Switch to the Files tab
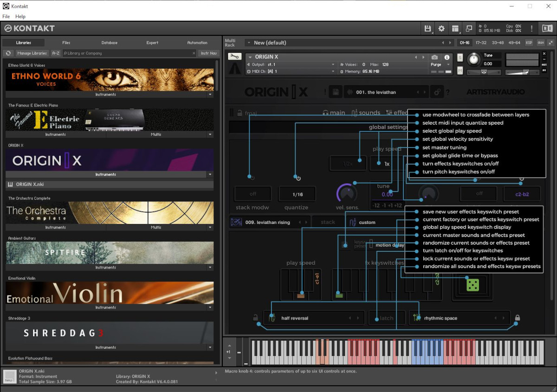Image resolution: width=557 pixels, height=392 pixels. point(66,43)
